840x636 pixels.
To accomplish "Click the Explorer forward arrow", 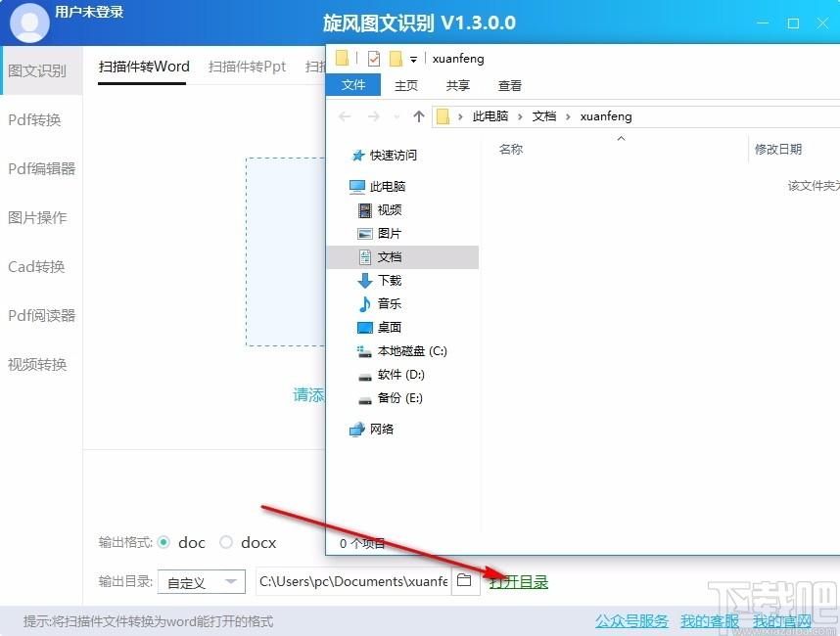I will [x=374, y=116].
